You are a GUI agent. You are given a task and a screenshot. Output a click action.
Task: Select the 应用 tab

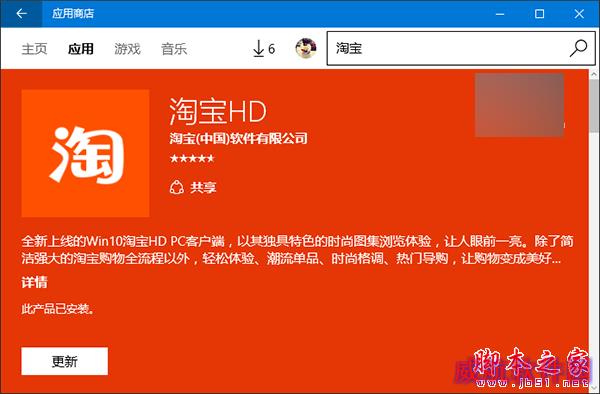pyautogui.click(x=81, y=49)
